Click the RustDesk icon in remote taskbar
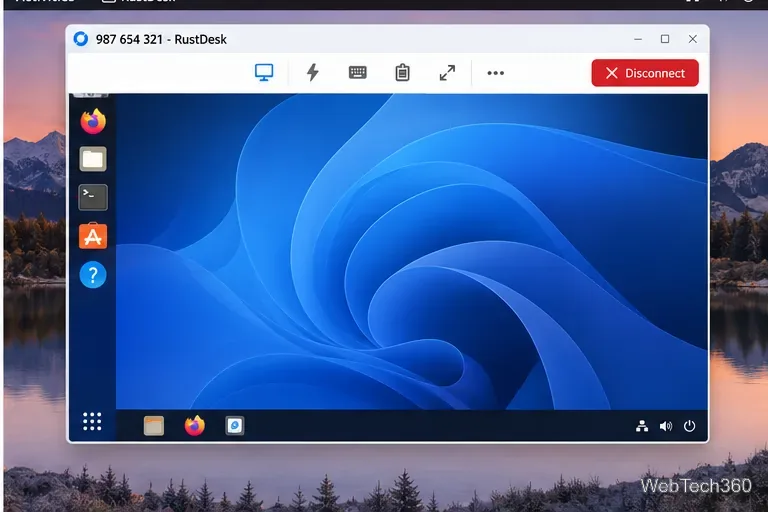 [x=235, y=425]
